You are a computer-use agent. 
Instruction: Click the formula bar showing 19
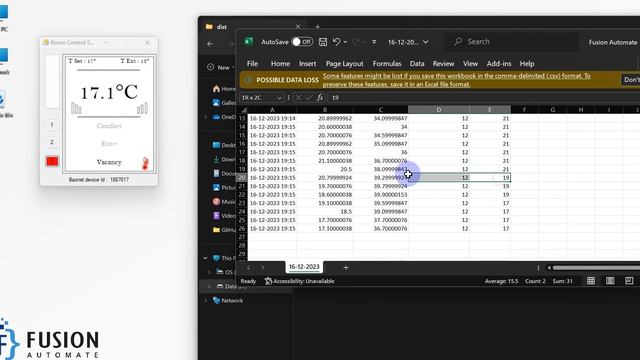pyautogui.click(x=484, y=98)
